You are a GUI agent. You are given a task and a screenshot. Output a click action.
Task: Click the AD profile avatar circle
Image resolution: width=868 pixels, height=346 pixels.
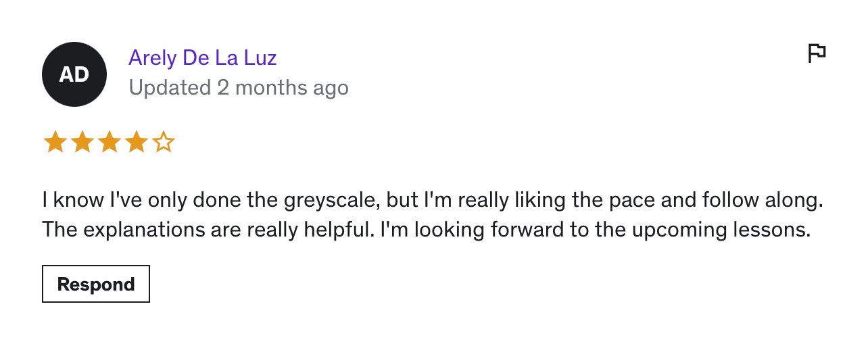[74, 74]
